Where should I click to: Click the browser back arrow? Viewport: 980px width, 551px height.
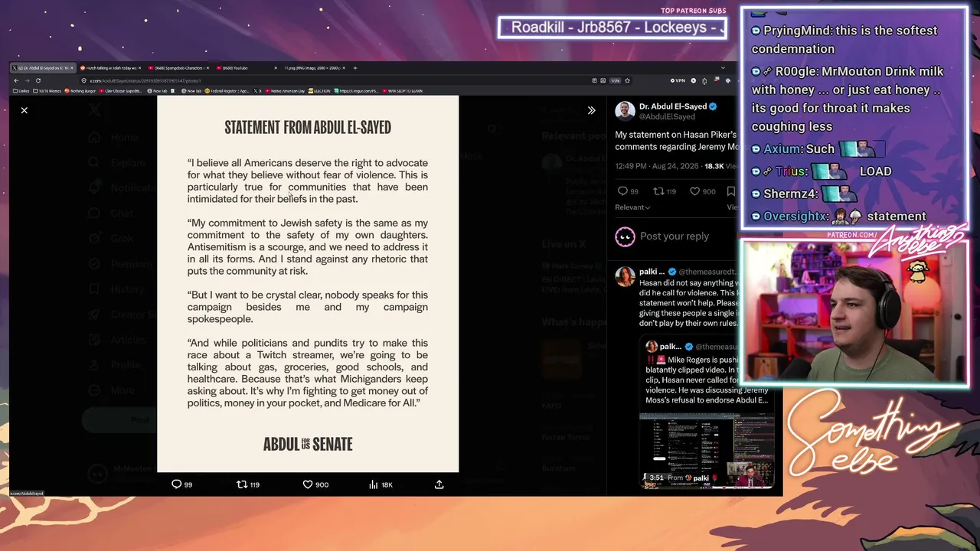[16, 80]
